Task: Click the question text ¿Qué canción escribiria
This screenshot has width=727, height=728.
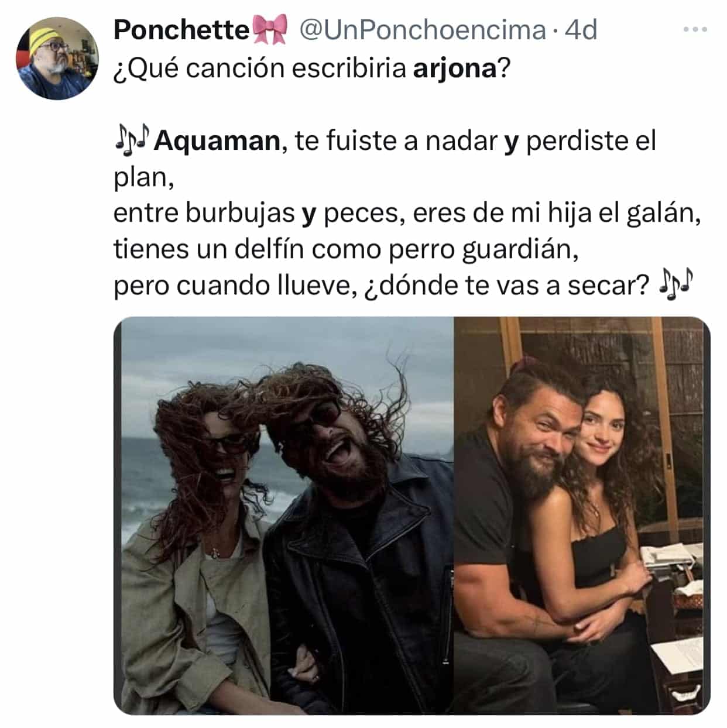Action: [x=259, y=69]
